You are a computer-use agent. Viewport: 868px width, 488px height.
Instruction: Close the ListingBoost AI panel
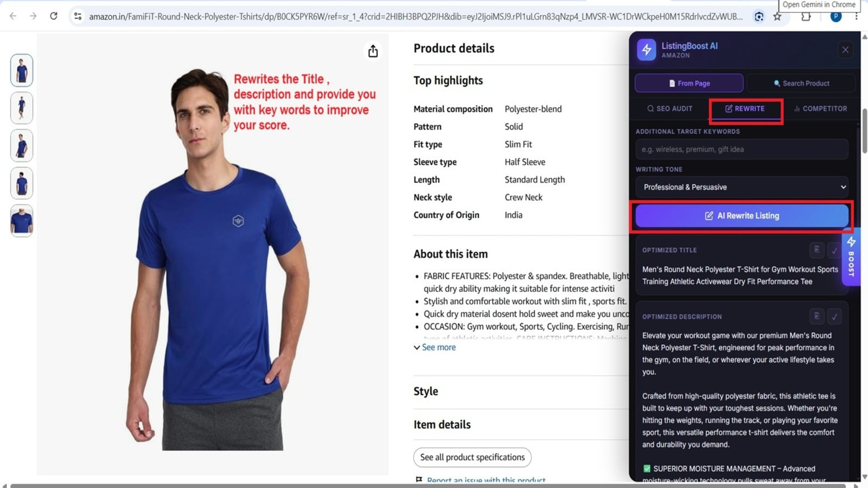coord(845,50)
